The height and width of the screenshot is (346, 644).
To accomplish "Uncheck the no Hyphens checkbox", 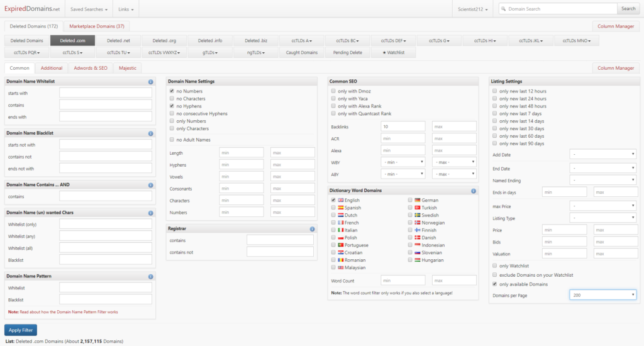I will tap(172, 106).
